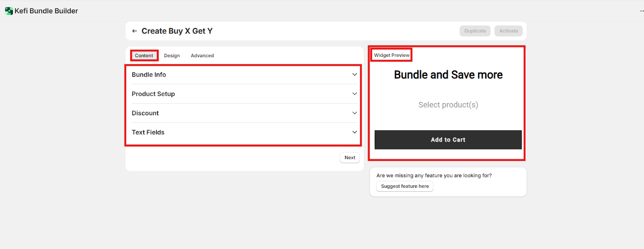Open the Advanced tab
Viewport: 644px width, 249px height.
(x=202, y=56)
